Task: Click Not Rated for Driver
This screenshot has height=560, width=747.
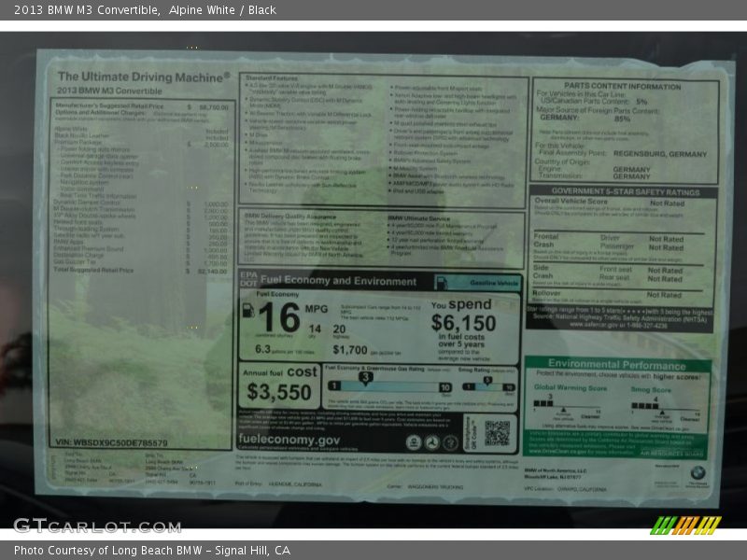Action: click(x=666, y=239)
